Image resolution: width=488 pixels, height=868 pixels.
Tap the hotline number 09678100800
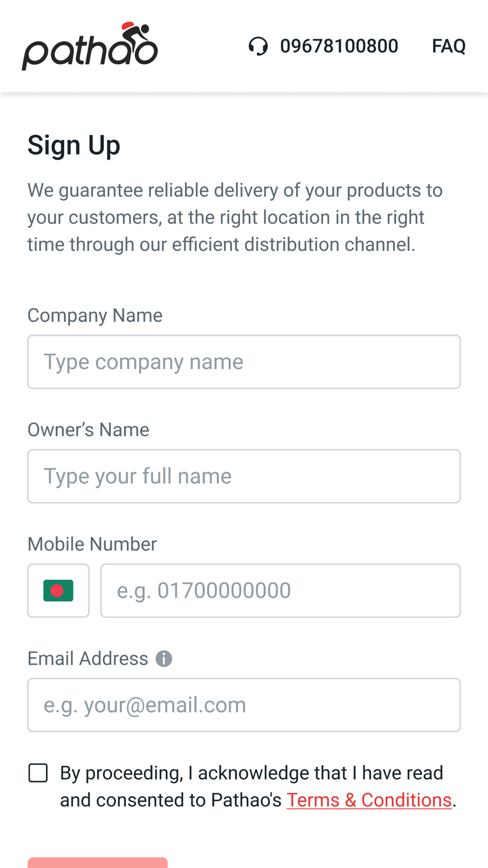339,46
